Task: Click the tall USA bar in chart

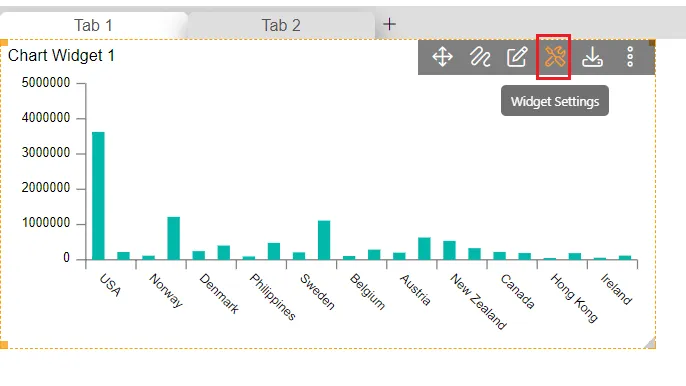Action: (x=98, y=196)
